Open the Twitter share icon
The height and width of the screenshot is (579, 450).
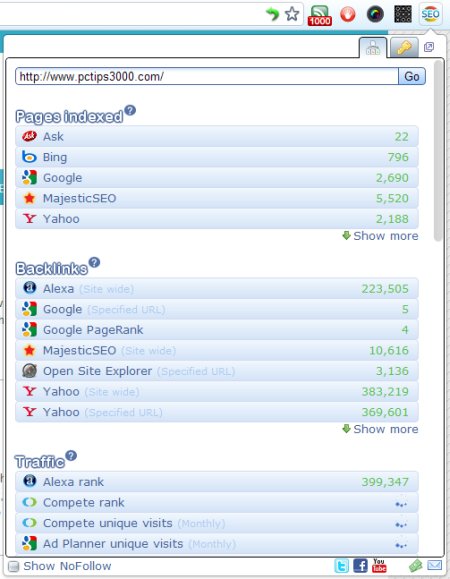click(341, 566)
